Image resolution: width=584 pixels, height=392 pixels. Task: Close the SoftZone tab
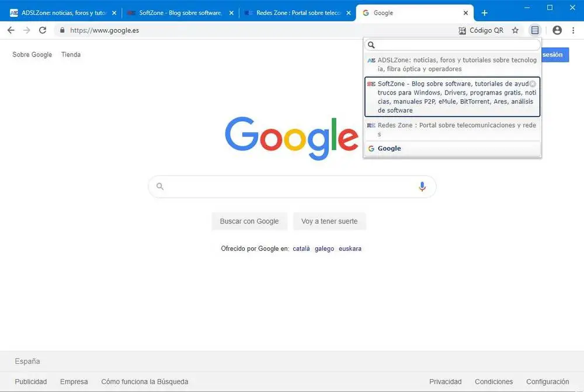coord(231,13)
